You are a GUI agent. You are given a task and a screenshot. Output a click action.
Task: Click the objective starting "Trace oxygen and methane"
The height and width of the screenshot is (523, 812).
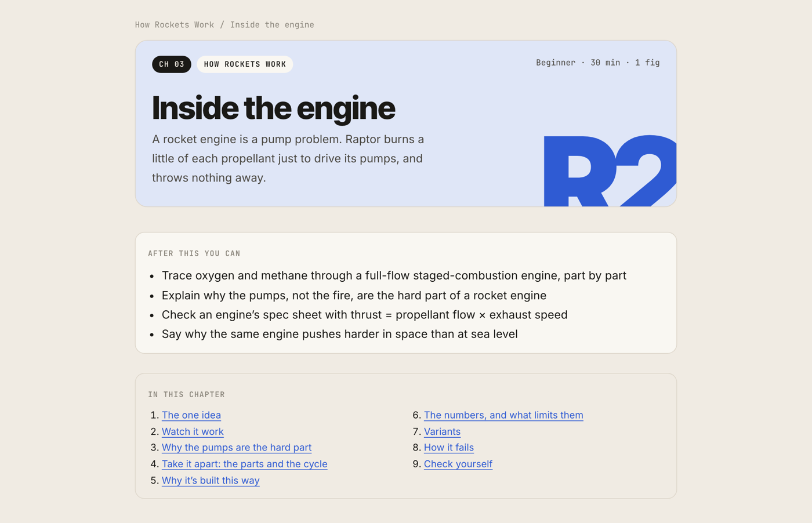(x=394, y=275)
